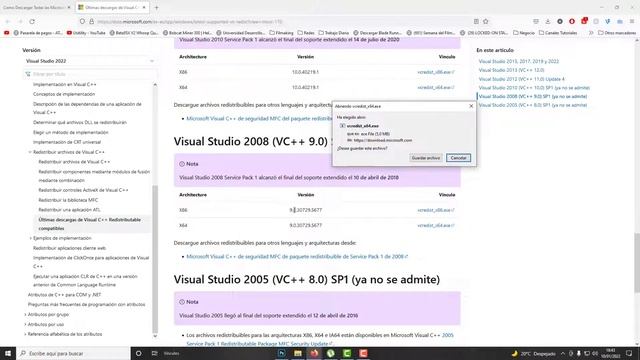Expand the 'Ejemplos de implementación' tree node
Viewport: 640px width, 360px height.
(x=30, y=238)
